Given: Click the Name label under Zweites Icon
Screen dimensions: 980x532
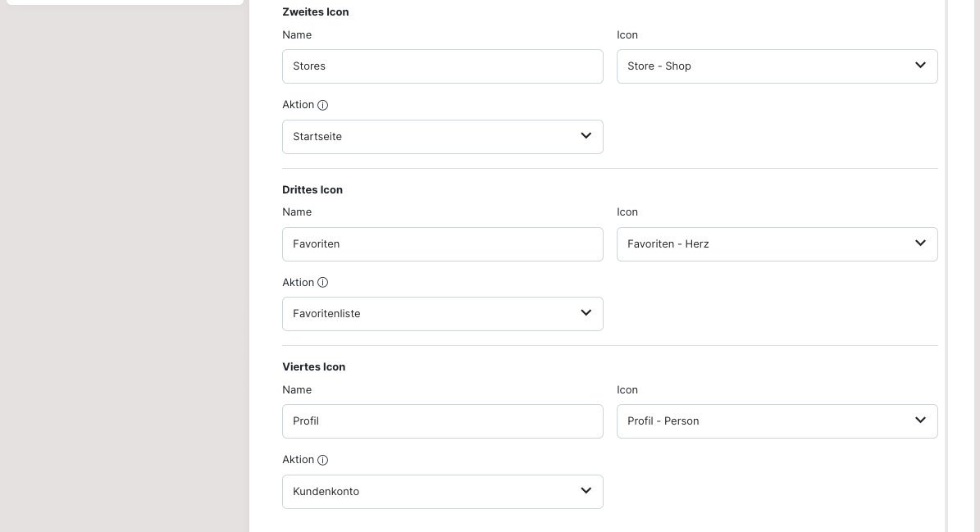Looking at the screenshot, I should coord(297,35).
